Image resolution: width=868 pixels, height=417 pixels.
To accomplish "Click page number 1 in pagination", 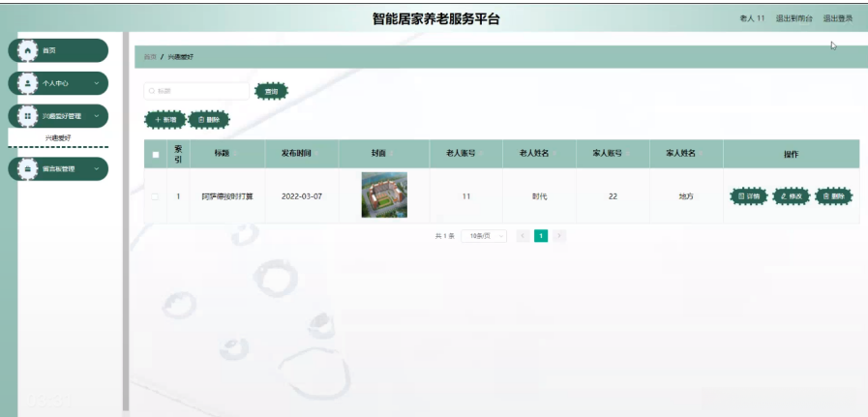I will pos(541,236).
